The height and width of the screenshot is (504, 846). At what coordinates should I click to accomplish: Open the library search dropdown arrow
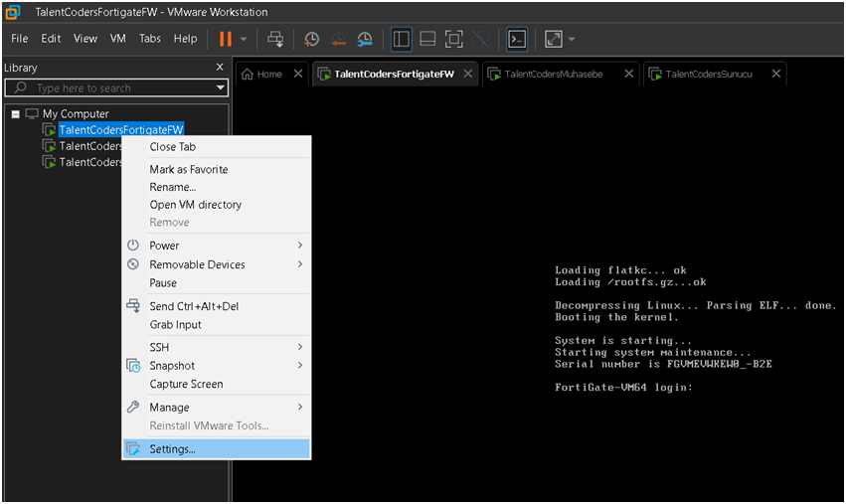pyautogui.click(x=220, y=87)
